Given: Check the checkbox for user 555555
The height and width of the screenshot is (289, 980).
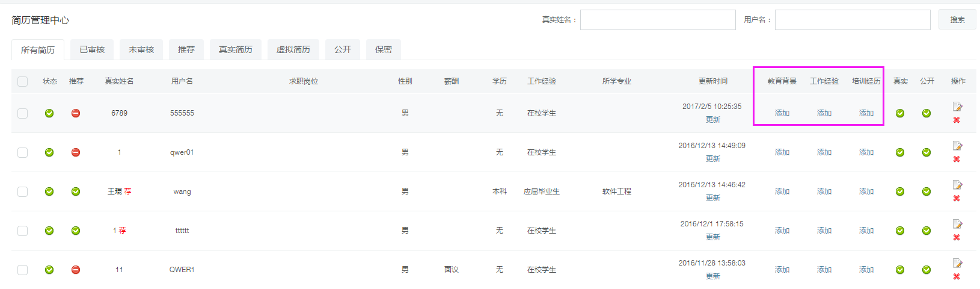Looking at the screenshot, I should 23,113.
